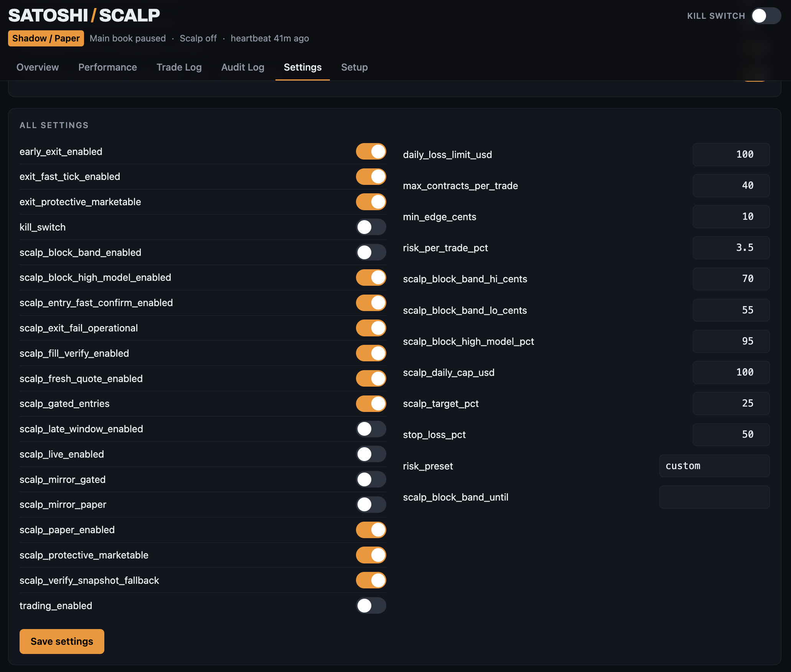791x672 pixels.
Task: Click the ALL SETTINGS heading
Action: point(54,125)
